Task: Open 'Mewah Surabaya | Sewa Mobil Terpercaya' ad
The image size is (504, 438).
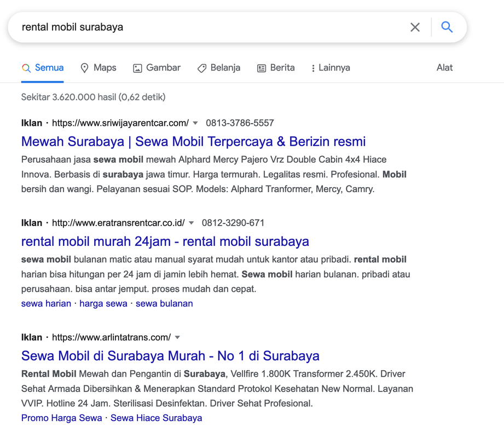Action: pos(193,141)
